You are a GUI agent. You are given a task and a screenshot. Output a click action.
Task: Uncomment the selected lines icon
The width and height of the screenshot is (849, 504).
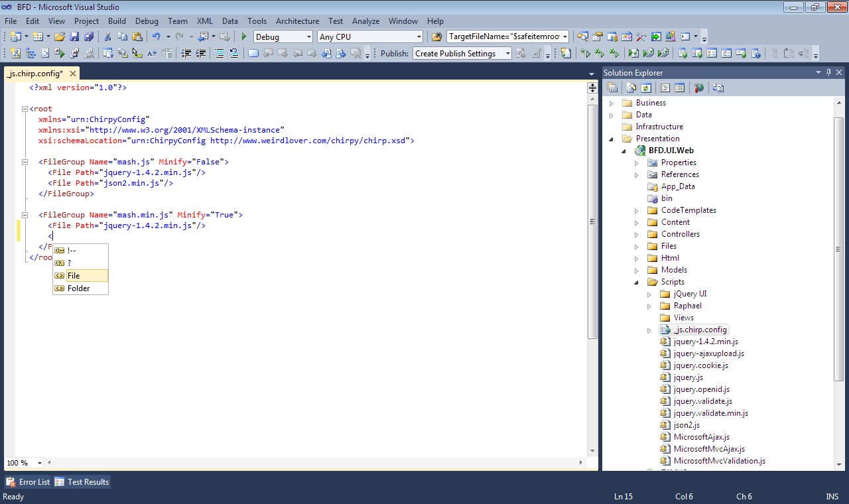pyautogui.click(x=233, y=53)
